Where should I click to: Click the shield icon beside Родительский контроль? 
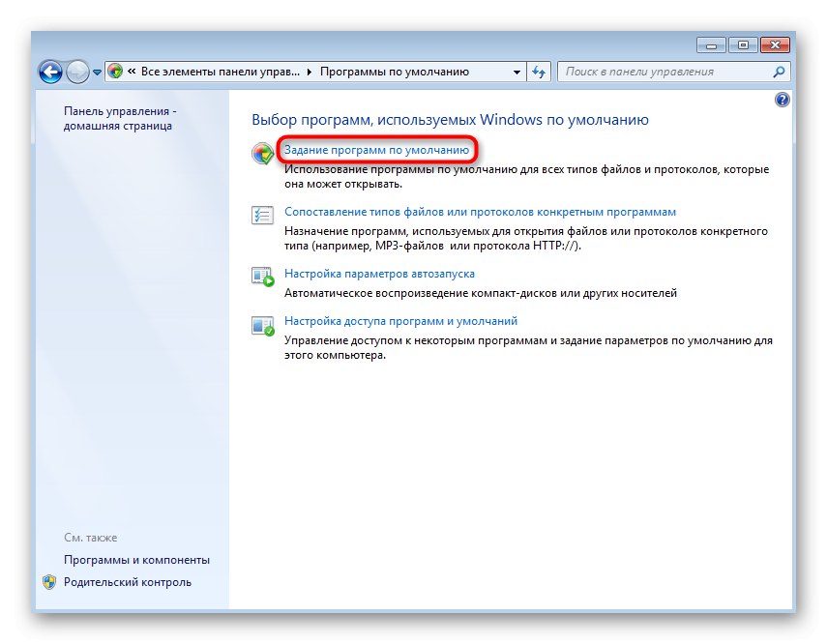(49, 582)
